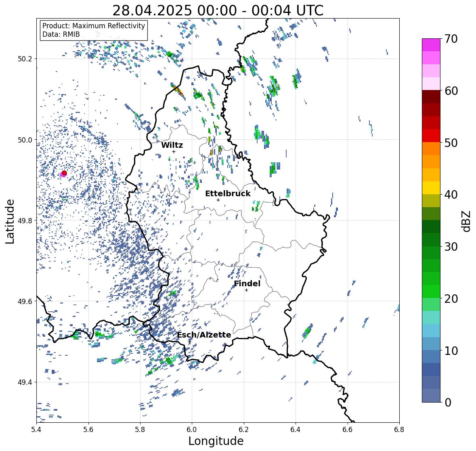Click the dBZ colorbar axis label

tap(467, 221)
